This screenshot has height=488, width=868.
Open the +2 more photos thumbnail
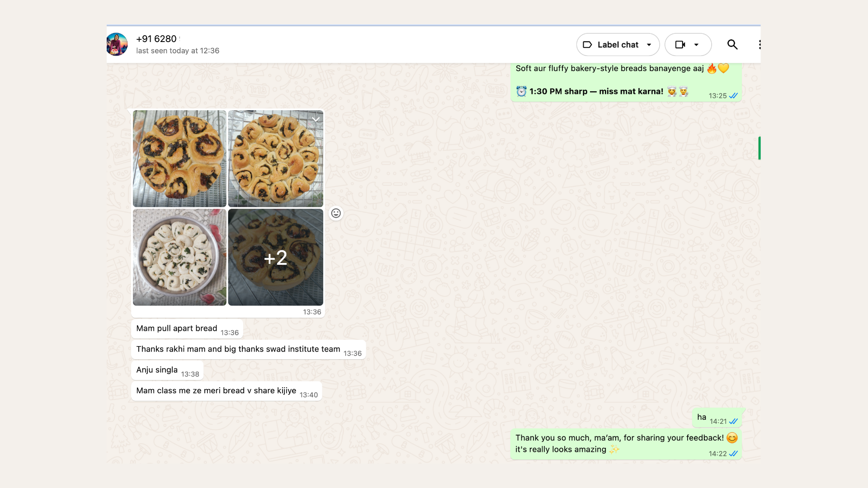[x=275, y=257]
